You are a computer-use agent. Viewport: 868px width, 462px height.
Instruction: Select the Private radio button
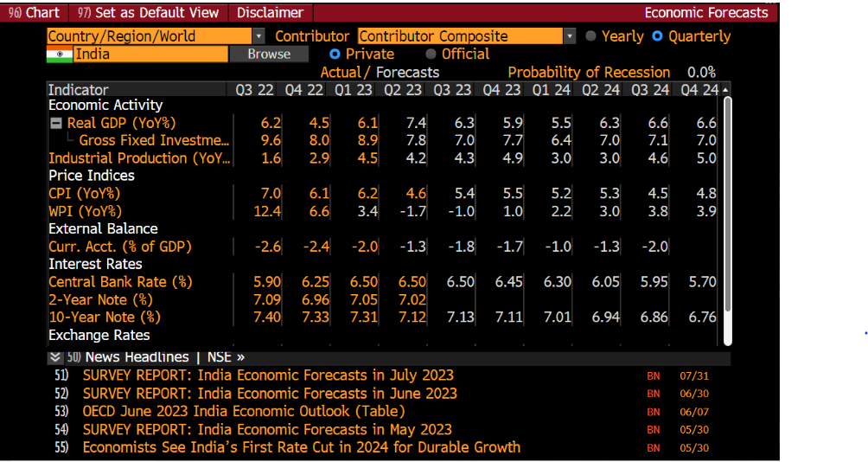click(335, 55)
